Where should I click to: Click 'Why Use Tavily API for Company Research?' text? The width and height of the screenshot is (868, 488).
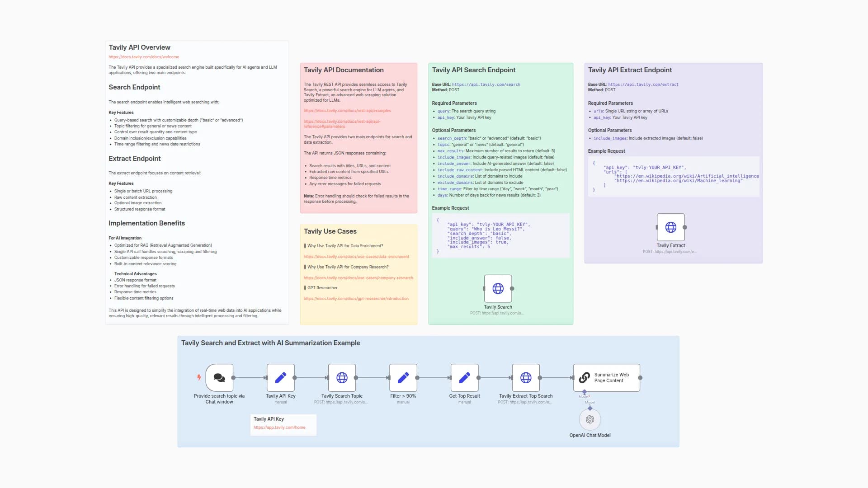(348, 267)
